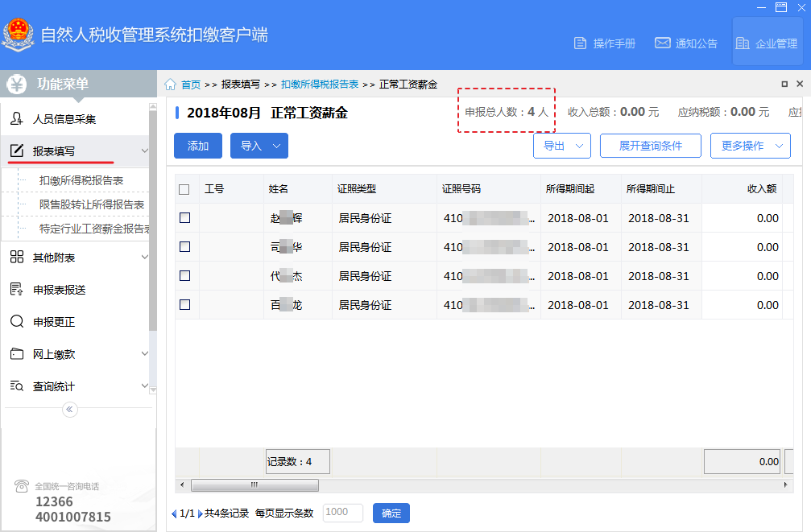
Task: Click the 首页 breadcrumb link
Action: tap(191, 85)
